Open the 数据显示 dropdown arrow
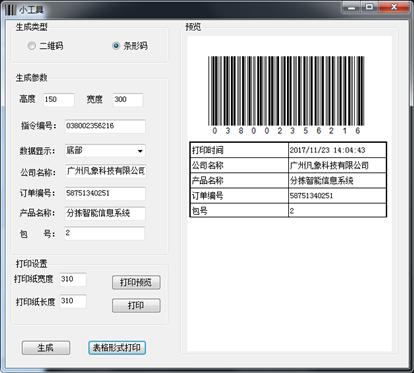 (140, 151)
